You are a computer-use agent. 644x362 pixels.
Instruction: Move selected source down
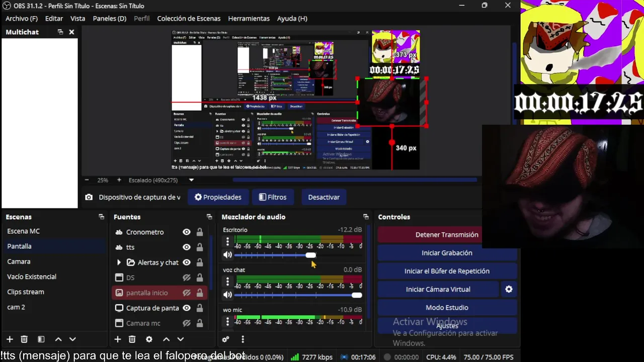pos(181,339)
